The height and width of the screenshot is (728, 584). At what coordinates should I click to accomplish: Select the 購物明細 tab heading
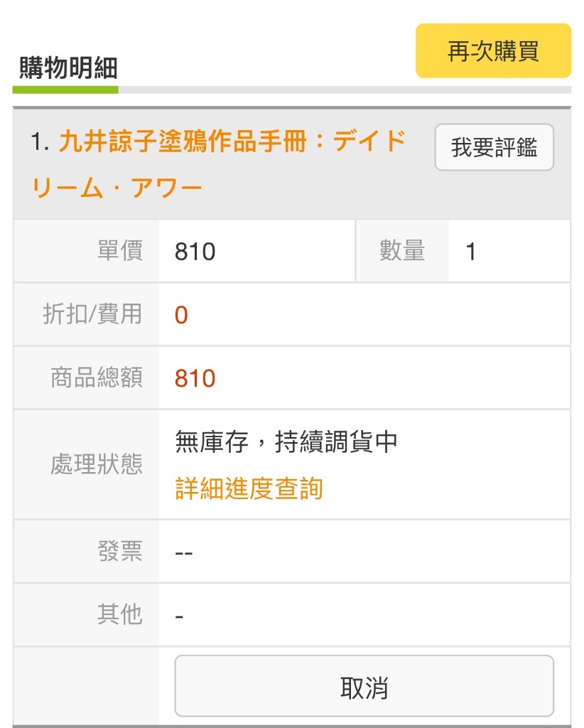pyautogui.click(x=68, y=68)
